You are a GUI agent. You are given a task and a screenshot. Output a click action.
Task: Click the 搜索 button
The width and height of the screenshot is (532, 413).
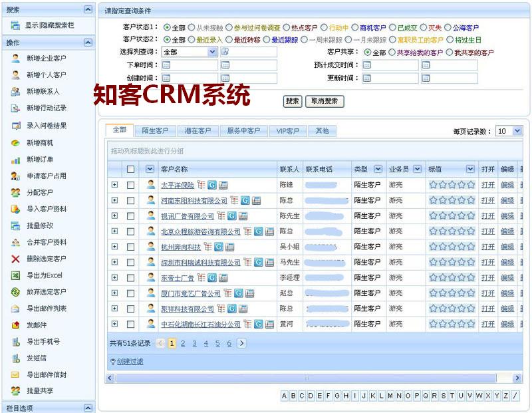point(293,101)
